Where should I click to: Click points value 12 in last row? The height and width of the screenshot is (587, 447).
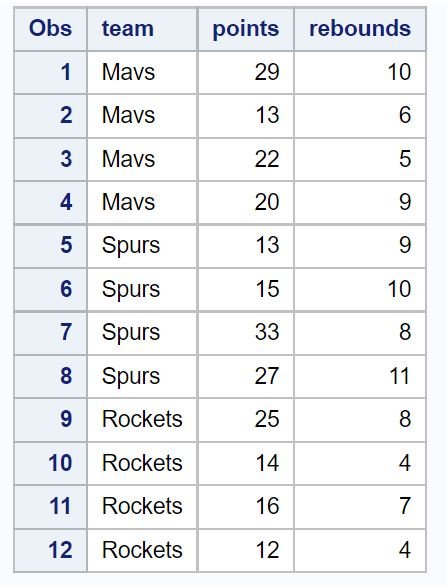click(246, 550)
